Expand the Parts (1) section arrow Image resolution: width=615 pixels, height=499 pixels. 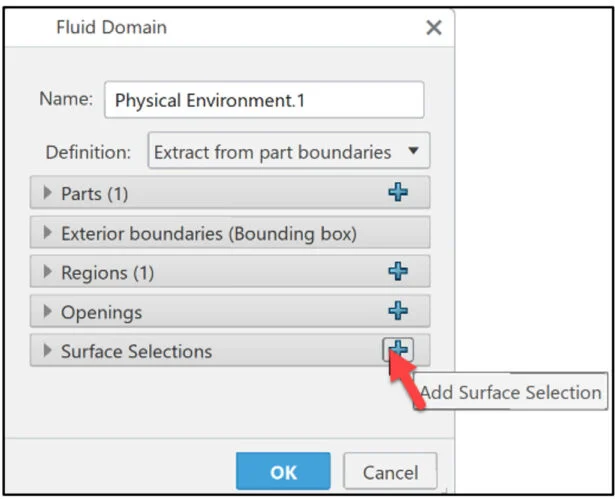[x=47, y=193]
